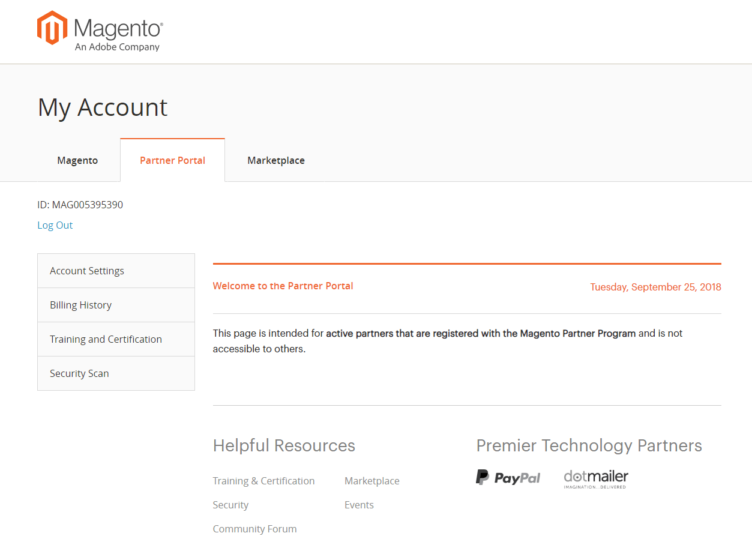Open Billing History in sidebar
This screenshot has height=560, width=752.
(116, 305)
